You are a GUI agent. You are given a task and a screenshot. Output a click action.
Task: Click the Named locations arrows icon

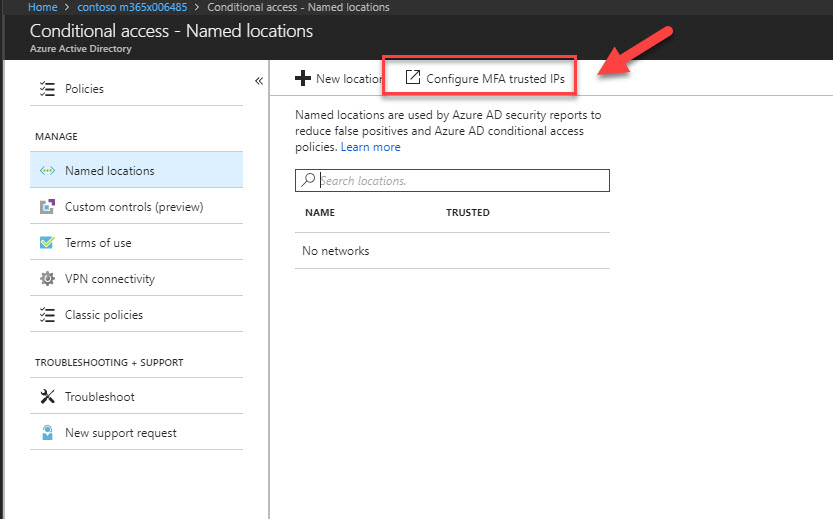[x=47, y=171]
